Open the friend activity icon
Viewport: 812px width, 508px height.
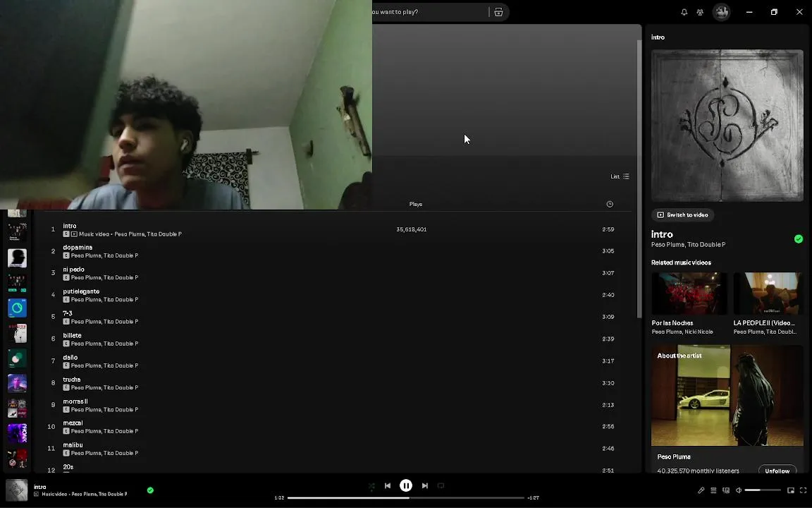pyautogui.click(x=700, y=12)
